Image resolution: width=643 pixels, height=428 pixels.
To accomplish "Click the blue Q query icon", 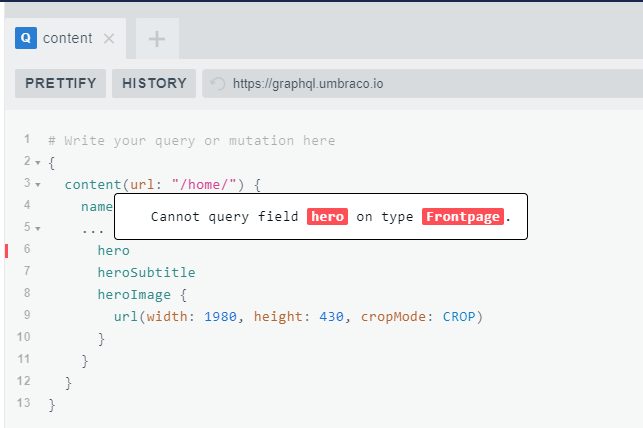I will point(26,38).
